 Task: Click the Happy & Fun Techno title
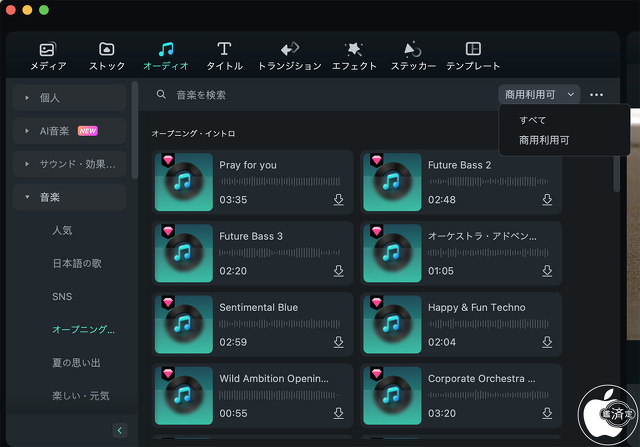(x=476, y=307)
